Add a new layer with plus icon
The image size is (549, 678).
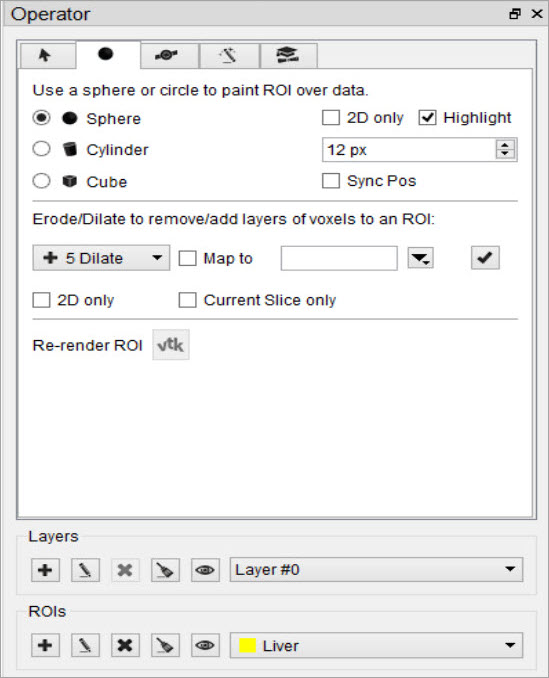tap(45, 570)
